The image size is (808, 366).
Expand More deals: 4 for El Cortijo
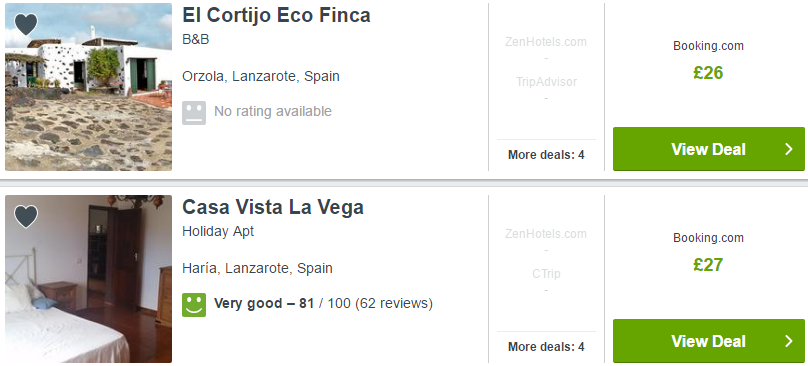(x=546, y=155)
